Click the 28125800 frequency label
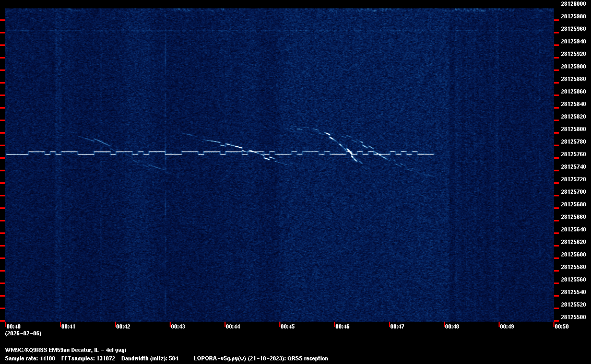 click(x=573, y=129)
